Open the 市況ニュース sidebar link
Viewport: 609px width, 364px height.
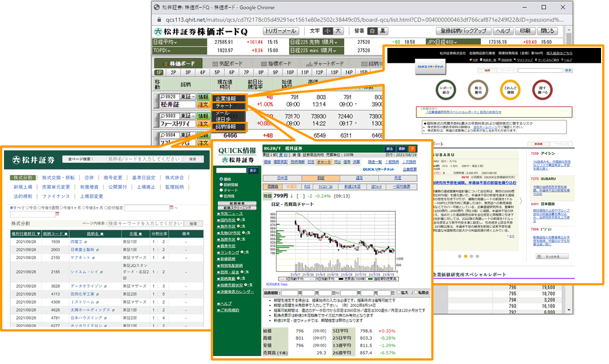(231, 214)
